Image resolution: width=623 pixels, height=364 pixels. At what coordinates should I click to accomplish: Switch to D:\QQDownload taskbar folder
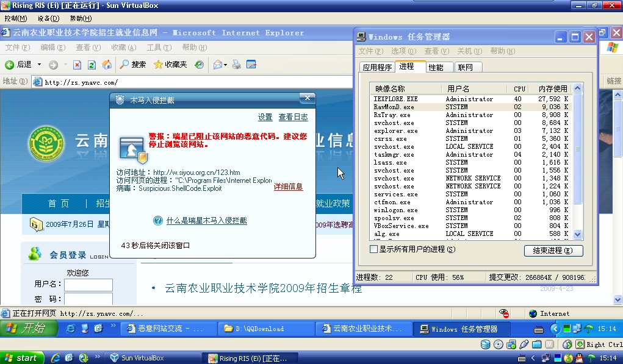[x=266, y=329]
